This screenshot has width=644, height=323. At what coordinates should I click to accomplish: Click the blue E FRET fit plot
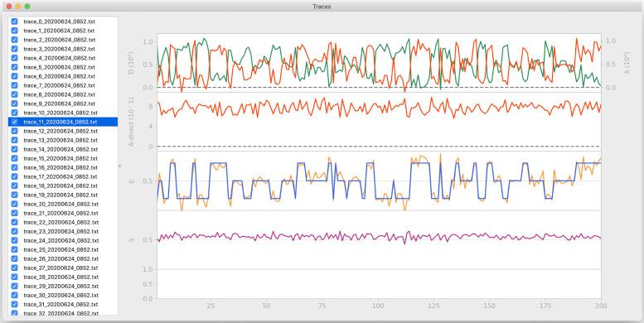(379, 181)
